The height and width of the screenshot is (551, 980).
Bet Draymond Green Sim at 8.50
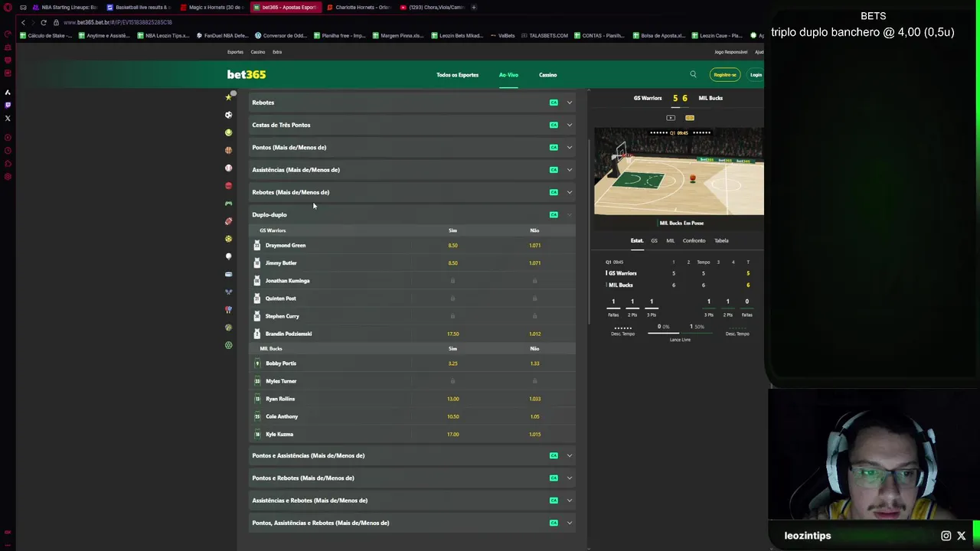tap(452, 245)
